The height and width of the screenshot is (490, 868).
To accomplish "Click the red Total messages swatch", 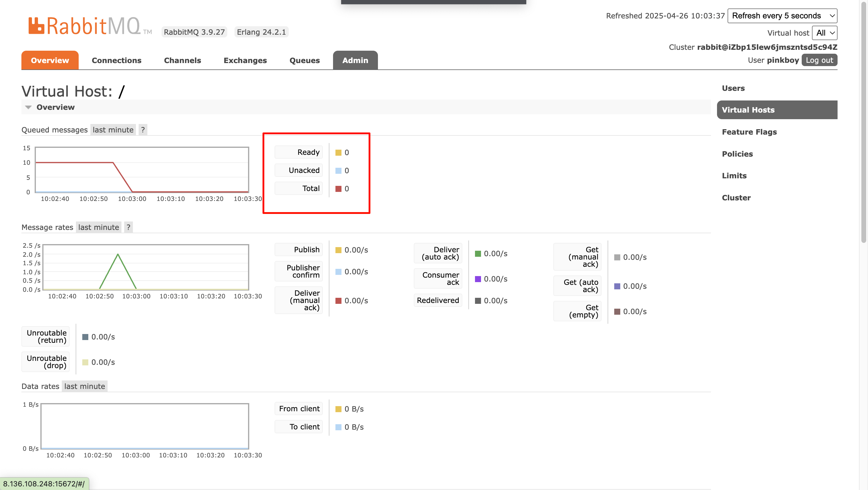I will click(x=338, y=189).
